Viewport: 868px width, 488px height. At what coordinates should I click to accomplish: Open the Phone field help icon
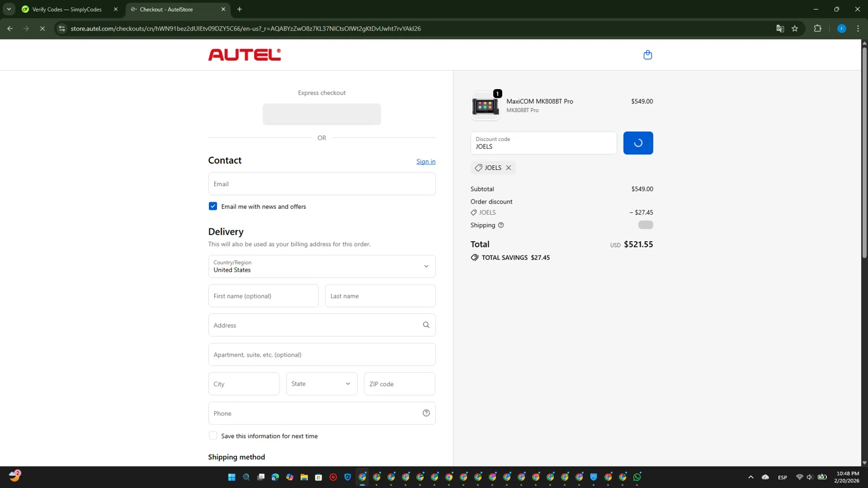point(426,413)
